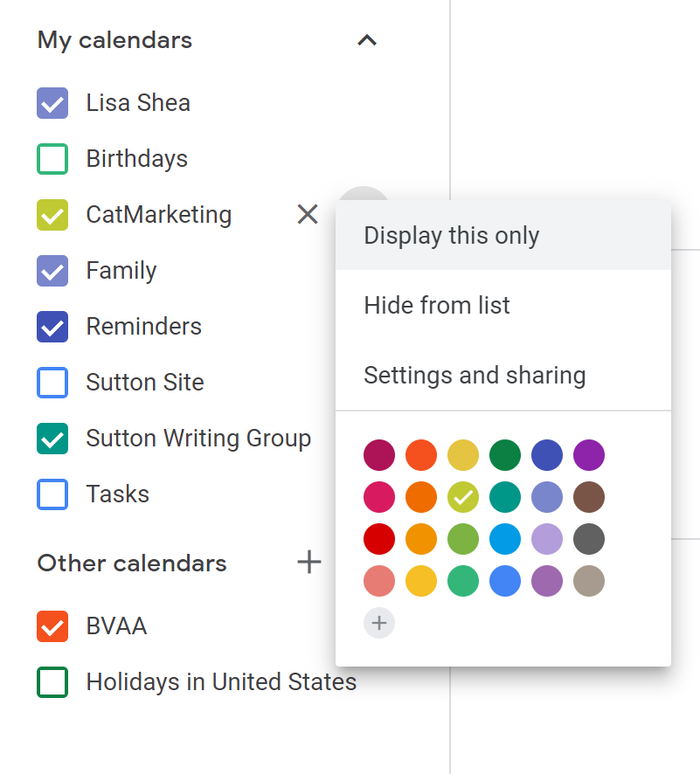The height and width of the screenshot is (774, 700).
Task: Enable the Tasks calendar checkbox
Action: 52,494
